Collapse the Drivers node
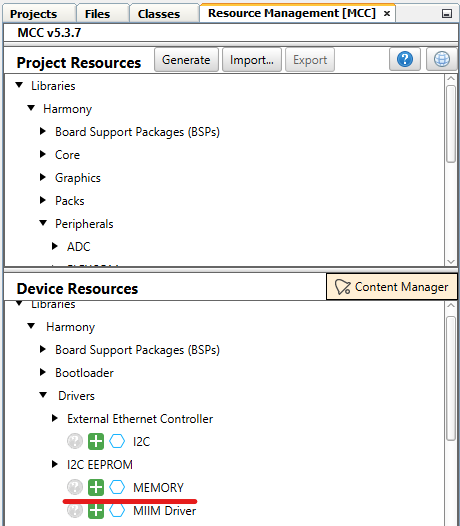This screenshot has width=460, height=526. pyautogui.click(x=43, y=395)
